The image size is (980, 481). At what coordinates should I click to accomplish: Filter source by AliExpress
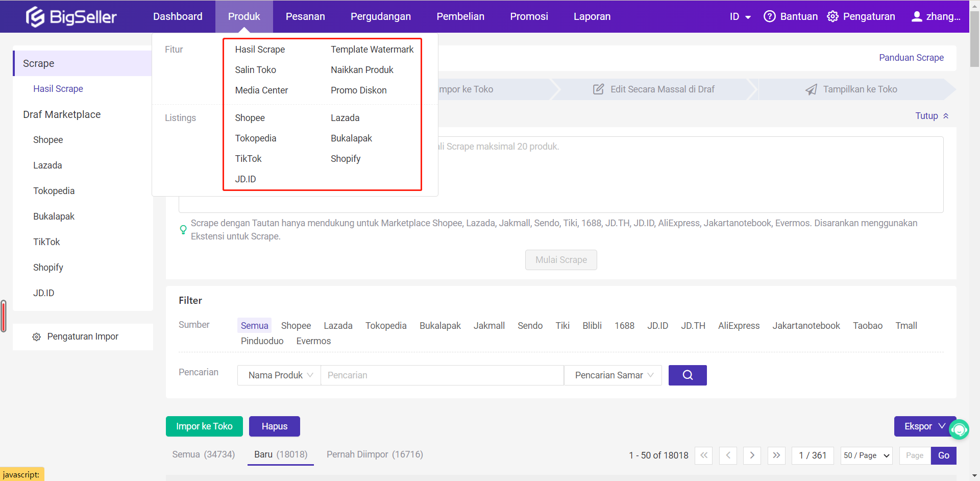(739, 326)
